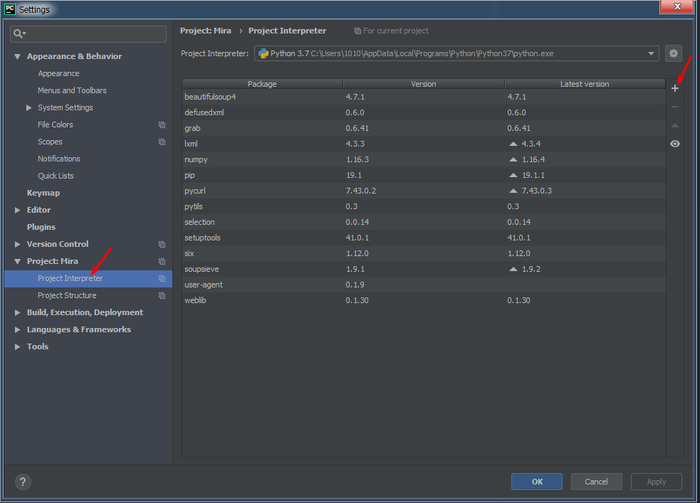Image resolution: width=700 pixels, height=503 pixels.
Task: Open the Keymap settings page
Action: [43, 193]
